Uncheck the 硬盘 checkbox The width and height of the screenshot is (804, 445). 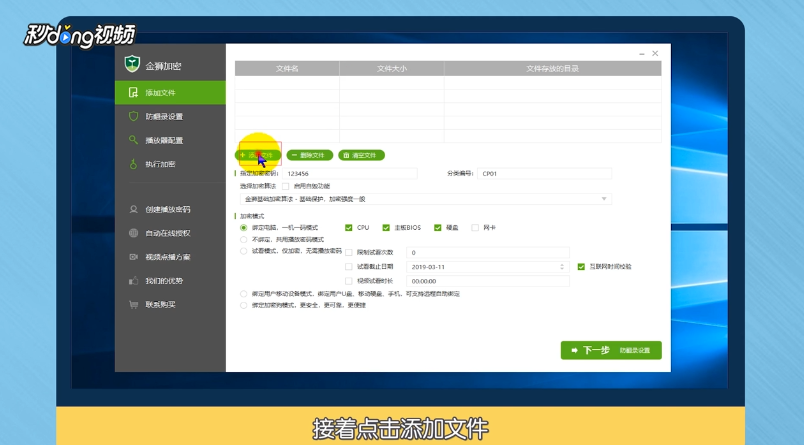point(437,228)
